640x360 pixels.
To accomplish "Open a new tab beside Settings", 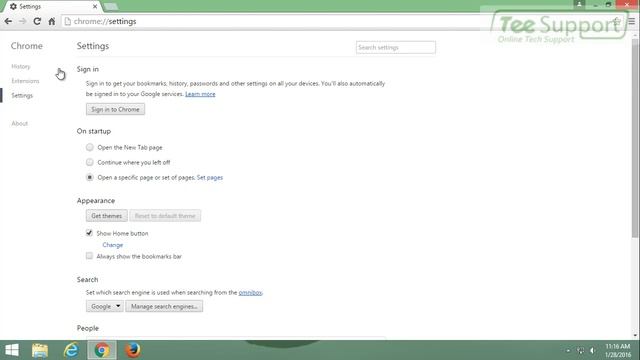I will coord(111,7).
